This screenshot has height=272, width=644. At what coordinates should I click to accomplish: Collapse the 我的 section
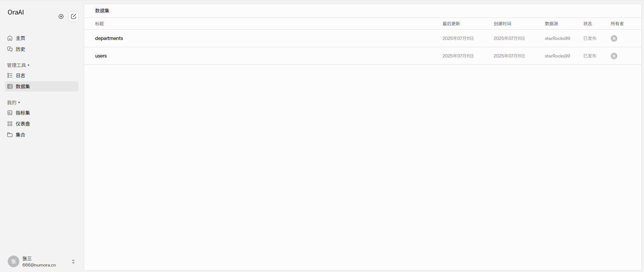(x=14, y=103)
